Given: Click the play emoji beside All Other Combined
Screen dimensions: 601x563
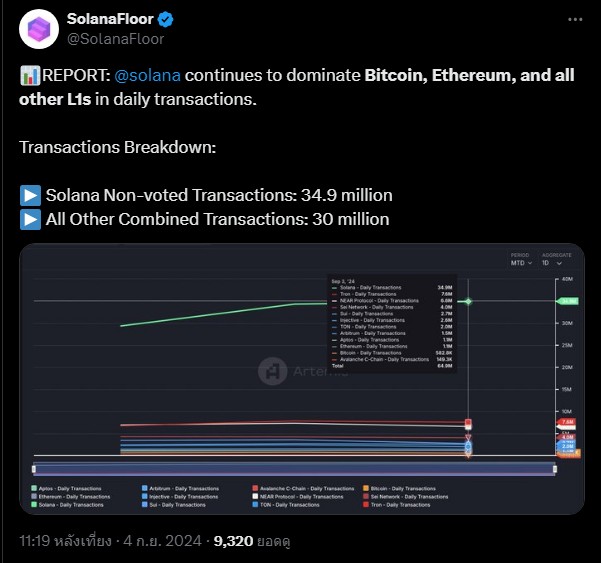Looking at the screenshot, I should pyautogui.click(x=30, y=220).
